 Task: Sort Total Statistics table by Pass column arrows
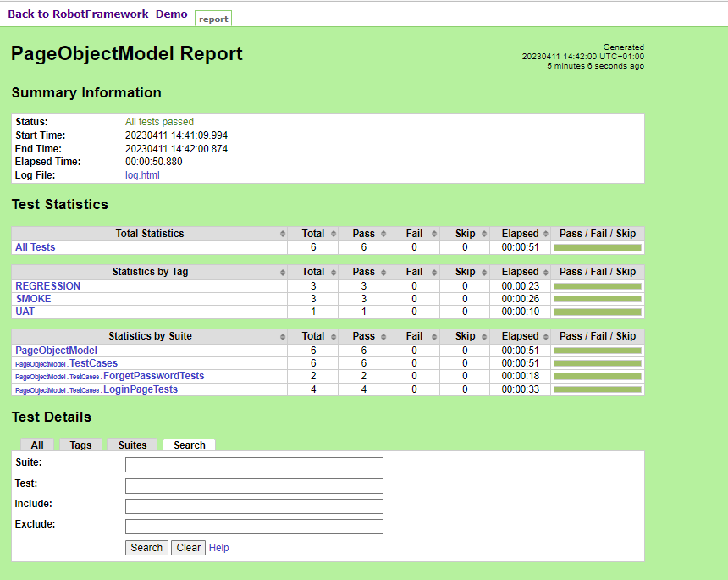[x=383, y=235]
